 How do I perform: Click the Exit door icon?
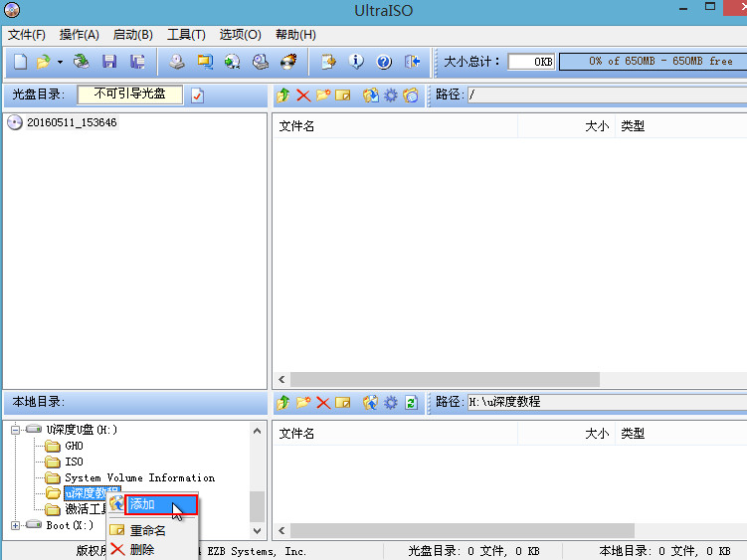(412, 62)
